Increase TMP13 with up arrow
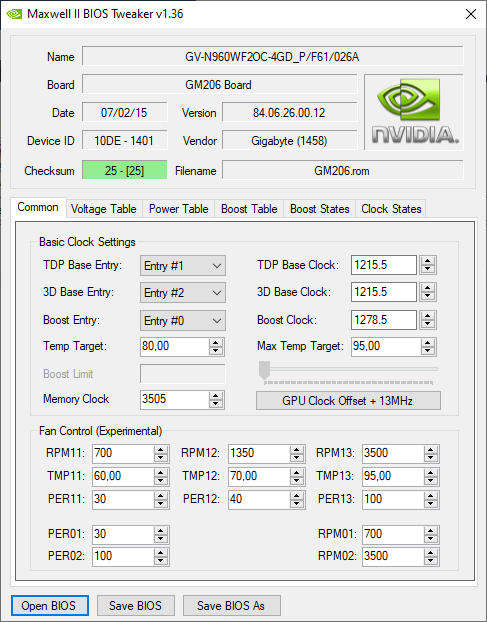The height and width of the screenshot is (622, 487). pyautogui.click(x=431, y=473)
